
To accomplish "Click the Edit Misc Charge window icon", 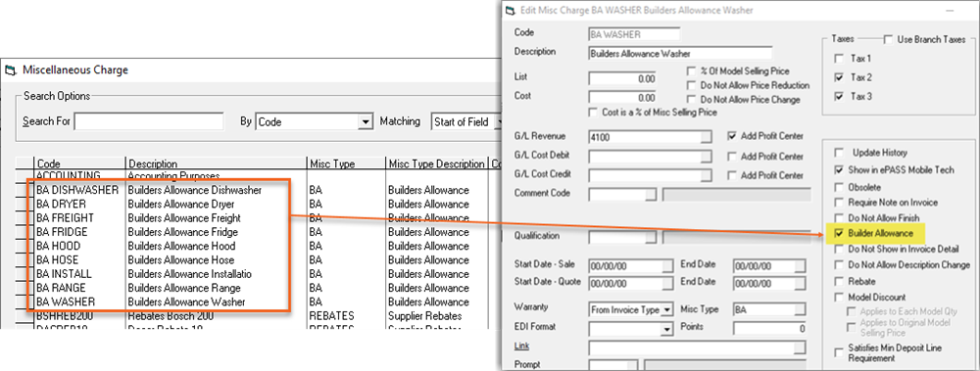I will point(510,10).
